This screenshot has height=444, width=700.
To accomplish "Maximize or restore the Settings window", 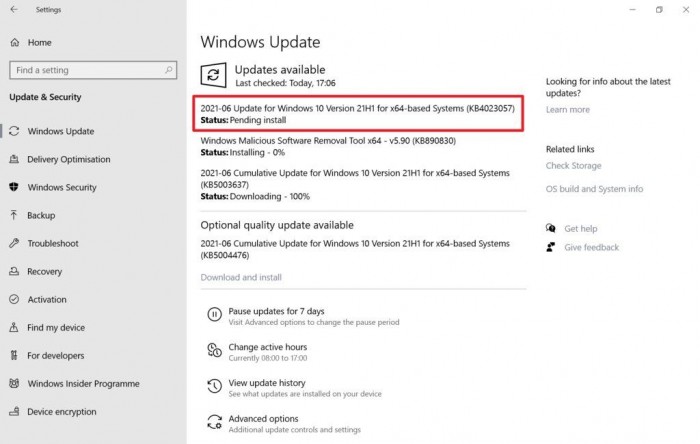I will coord(659,9).
